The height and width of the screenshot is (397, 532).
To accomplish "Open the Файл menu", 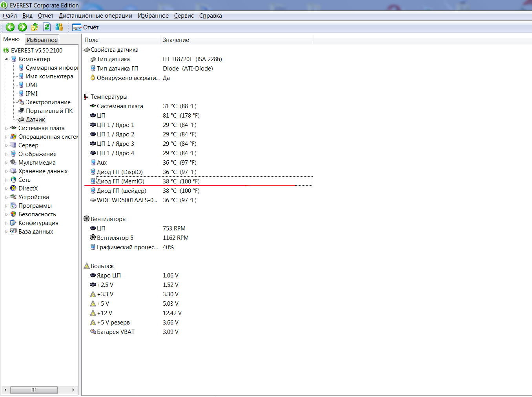I will coord(10,16).
